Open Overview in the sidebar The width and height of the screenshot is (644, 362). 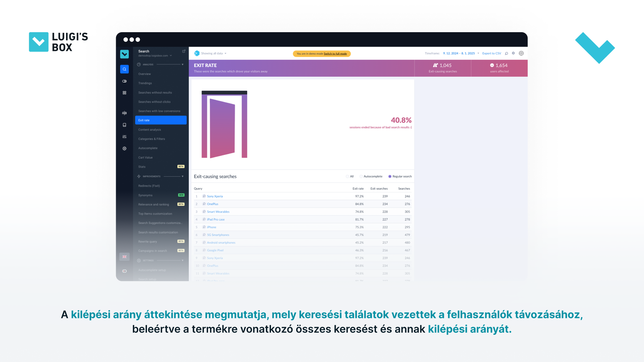click(x=145, y=74)
